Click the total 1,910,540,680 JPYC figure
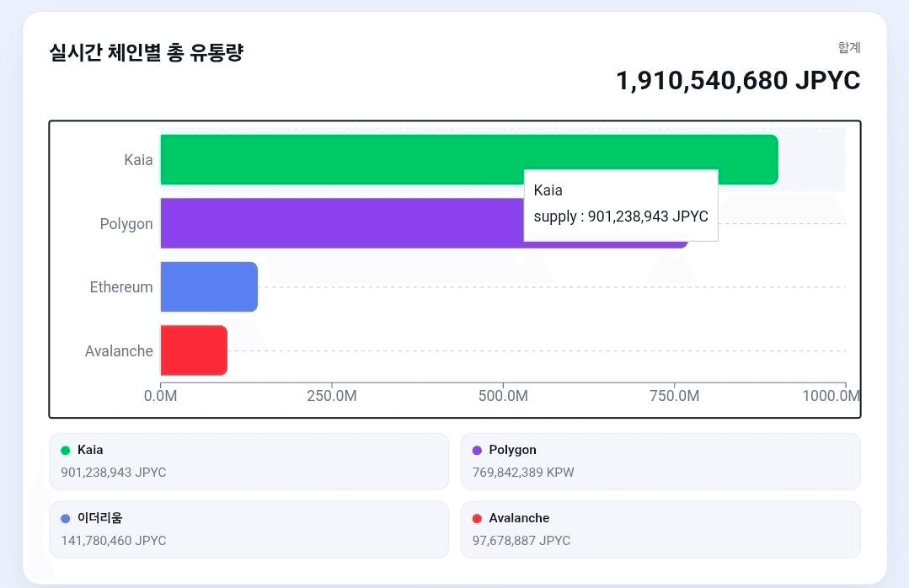Image resolution: width=909 pixels, height=588 pixels. click(x=738, y=81)
